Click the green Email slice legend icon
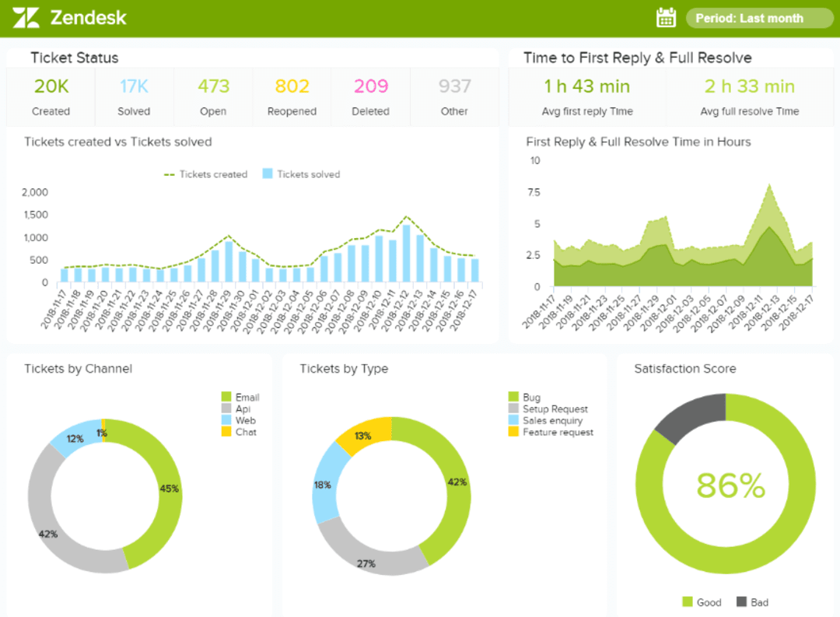 (x=225, y=397)
